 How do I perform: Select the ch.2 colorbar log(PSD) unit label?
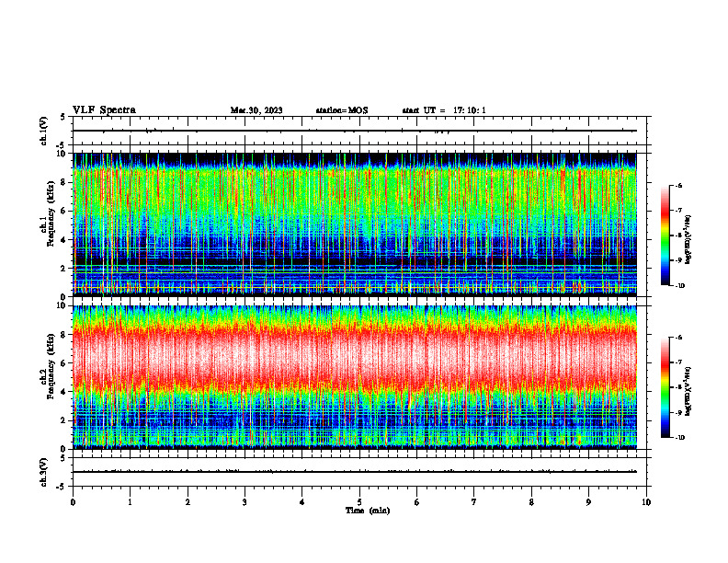[x=688, y=391]
